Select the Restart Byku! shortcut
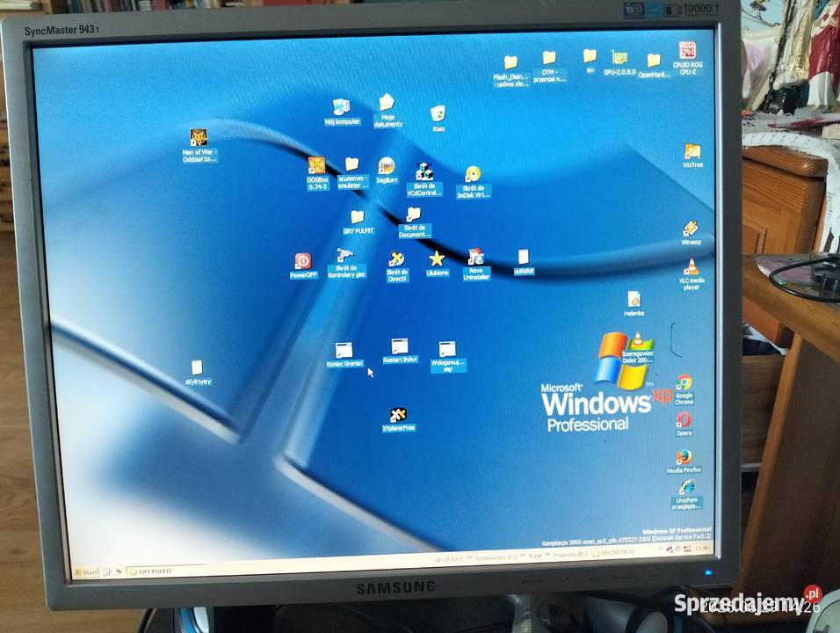Viewport: 840px width, 633px height. 400,351
